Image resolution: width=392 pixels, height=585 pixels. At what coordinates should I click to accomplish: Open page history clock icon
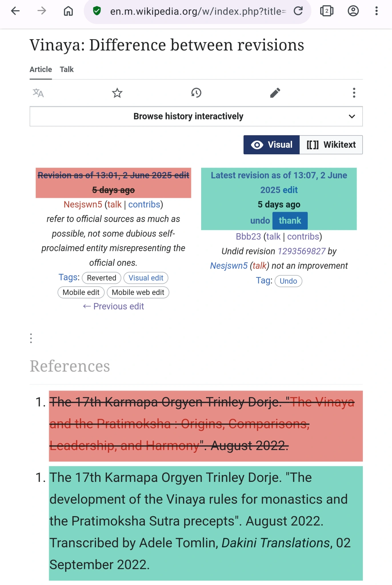point(196,93)
